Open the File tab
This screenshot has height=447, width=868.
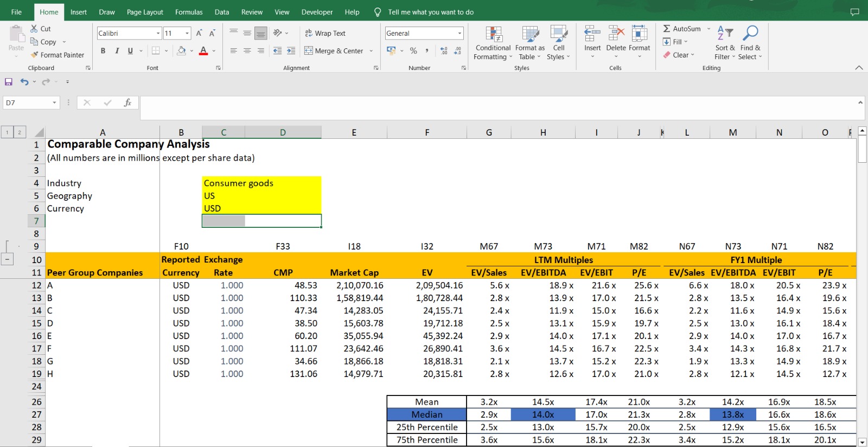16,12
